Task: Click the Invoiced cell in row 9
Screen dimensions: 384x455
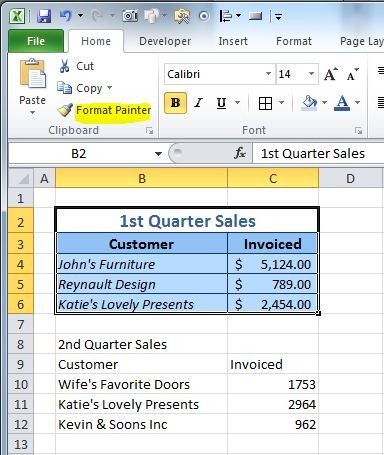Action: click(273, 364)
